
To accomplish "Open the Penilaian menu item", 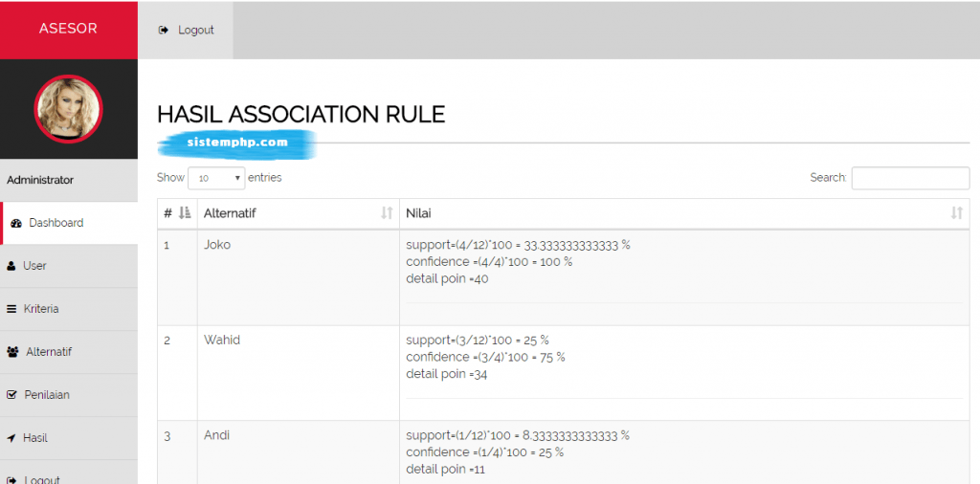I will (69, 395).
